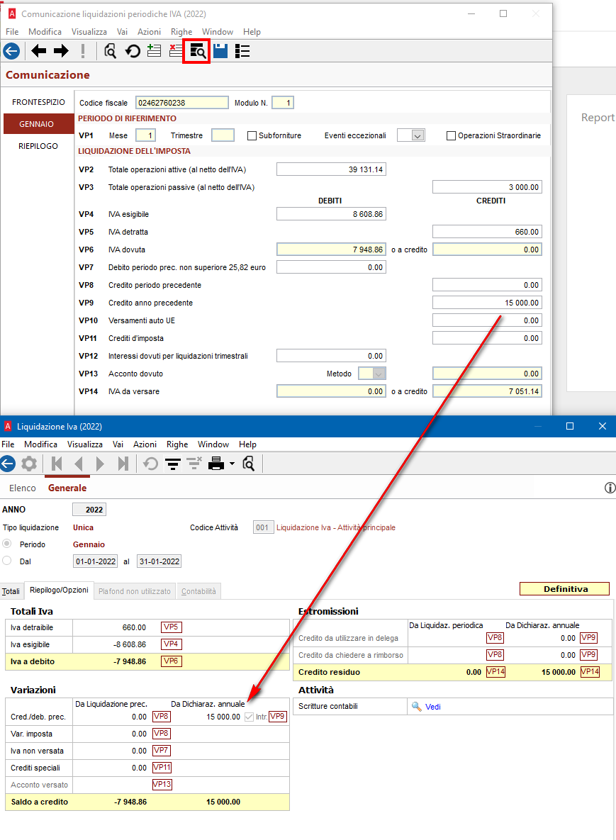Open Righe menu in Liquidazione Iva window
This screenshot has width=616, height=840.
pos(177,444)
